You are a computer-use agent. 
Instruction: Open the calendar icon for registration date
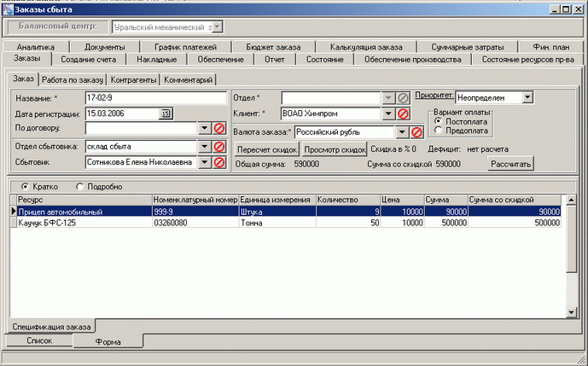[x=166, y=113]
